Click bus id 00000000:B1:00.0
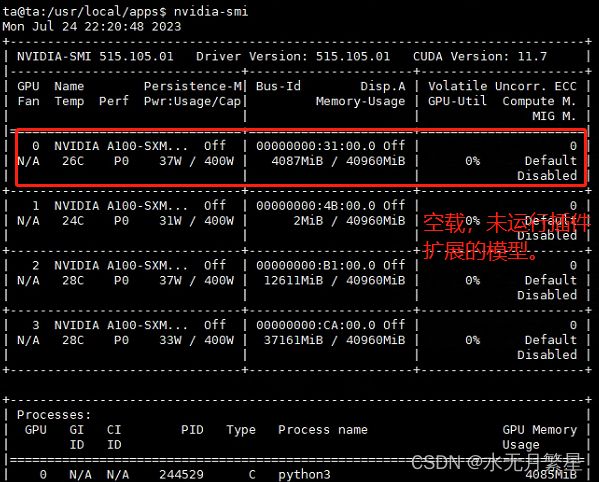Image resolution: width=599 pixels, height=482 pixels. pyautogui.click(x=316, y=265)
